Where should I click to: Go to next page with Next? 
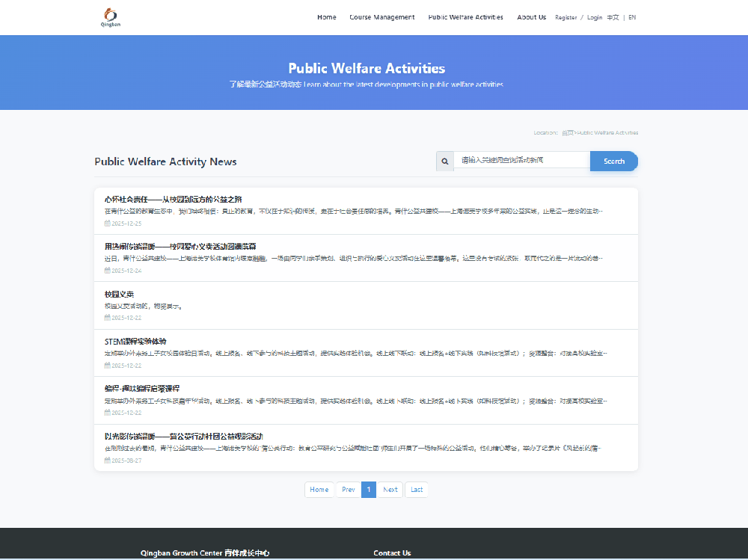(390, 490)
